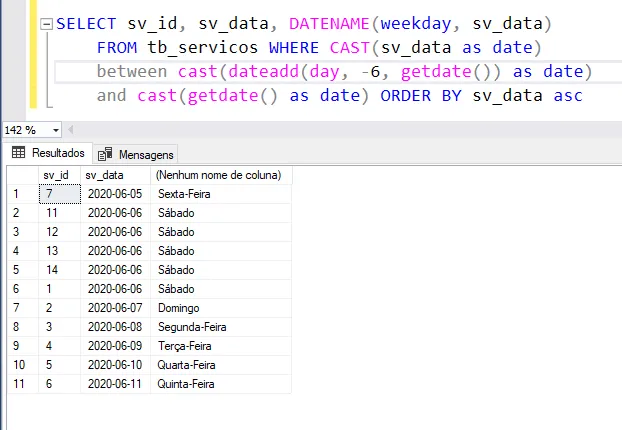Screen dimensions: 622x430
Task: Select row 7 by its row header
Action: point(17,308)
